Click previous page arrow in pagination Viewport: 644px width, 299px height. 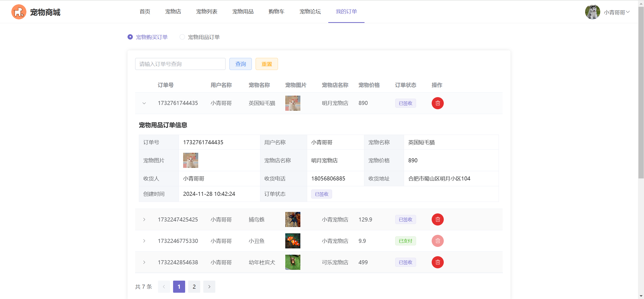point(164,287)
